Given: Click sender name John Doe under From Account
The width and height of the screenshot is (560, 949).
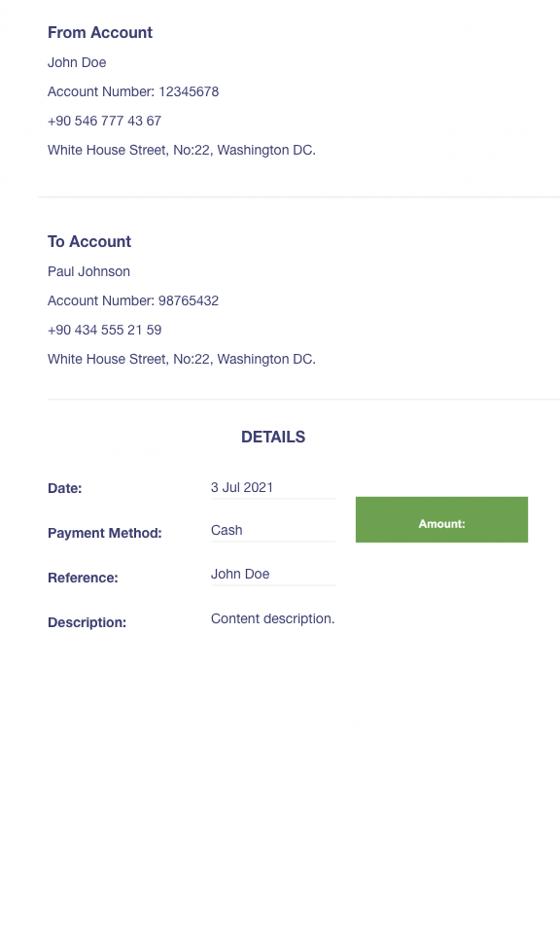Looking at the screenshot, I should (77, 62).
